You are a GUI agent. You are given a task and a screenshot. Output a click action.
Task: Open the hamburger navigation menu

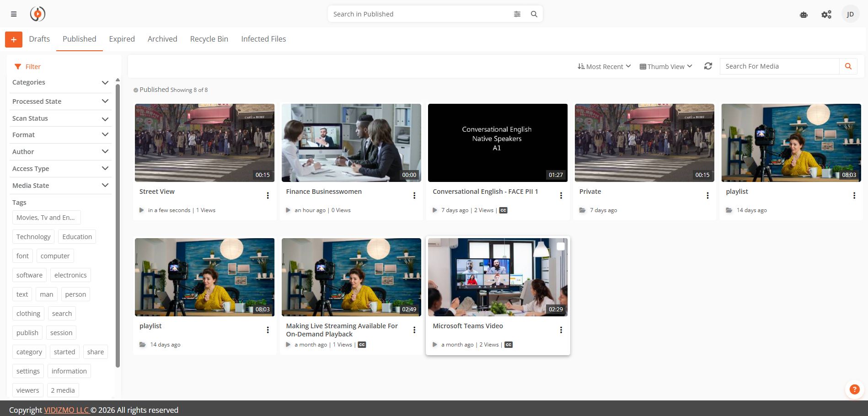click(x=14, y=14)
